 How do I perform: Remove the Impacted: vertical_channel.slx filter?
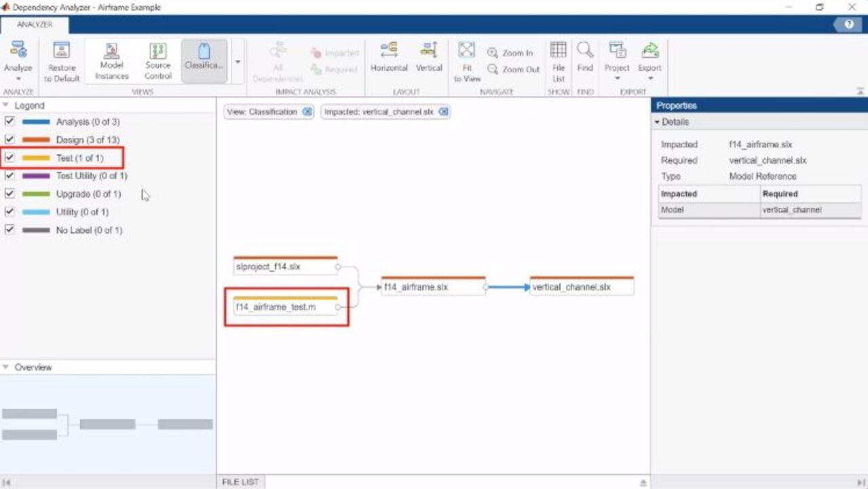click(x=443, y=112)
